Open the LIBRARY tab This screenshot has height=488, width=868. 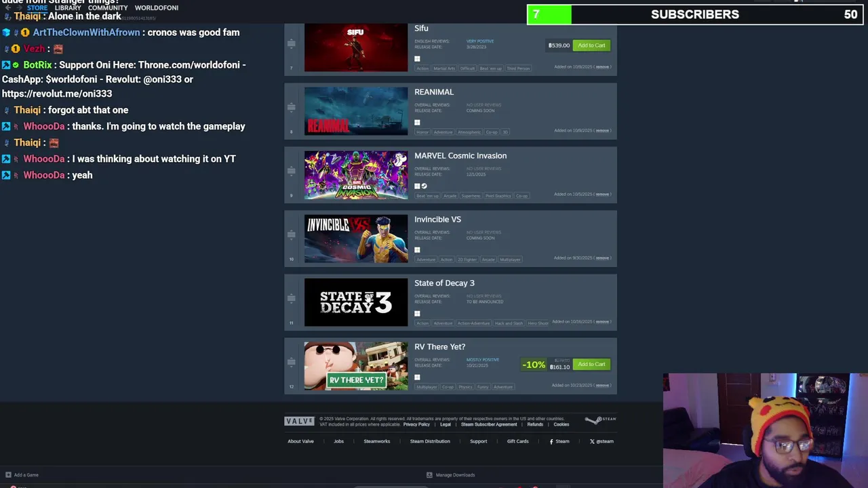[x=68, y=7]
